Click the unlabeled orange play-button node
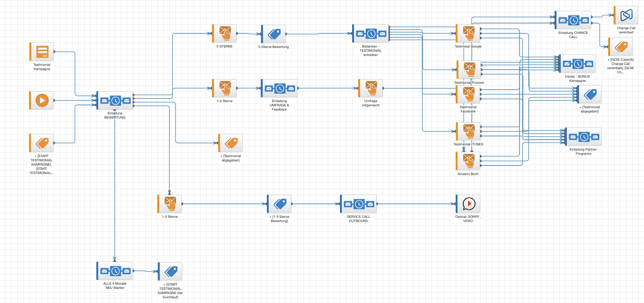This screenshot has height=303, width=644. click(x=42, y=100)
